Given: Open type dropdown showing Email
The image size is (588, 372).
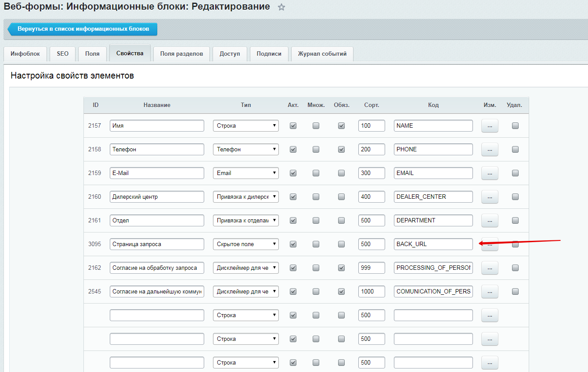Looking at the screenshot, I should (246, 173).
